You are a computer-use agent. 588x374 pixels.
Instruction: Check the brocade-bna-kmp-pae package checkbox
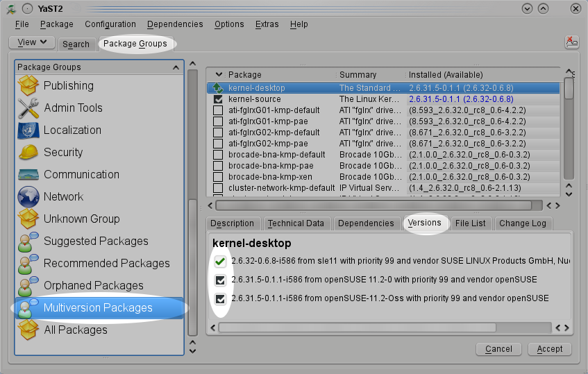coord(218,166)
